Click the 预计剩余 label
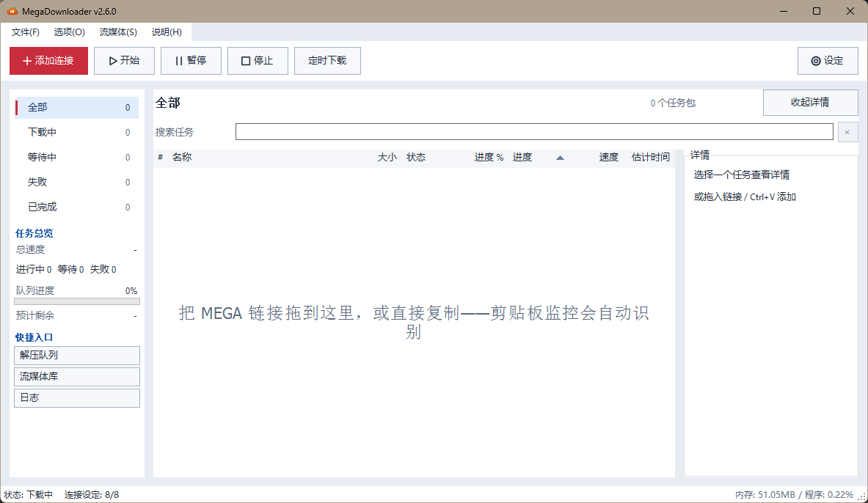 [35, 315]
